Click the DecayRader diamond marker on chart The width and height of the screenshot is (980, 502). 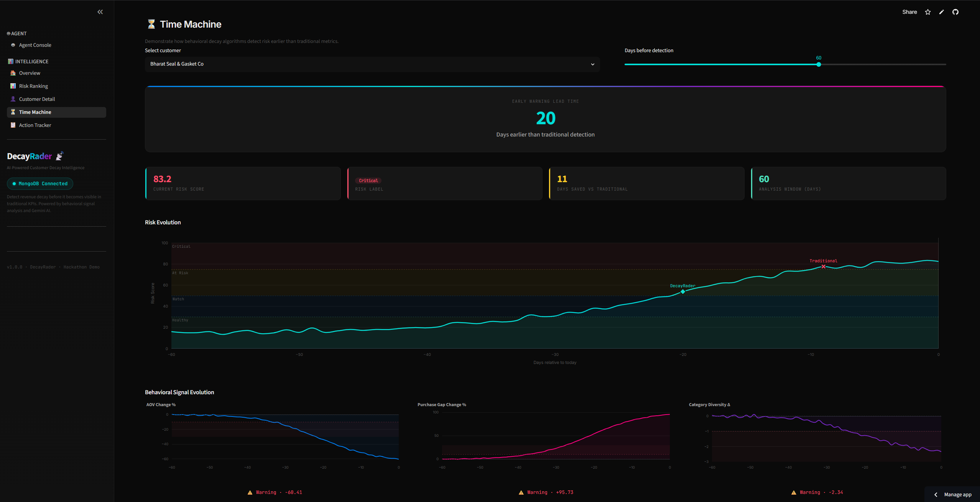coord(682,291)
